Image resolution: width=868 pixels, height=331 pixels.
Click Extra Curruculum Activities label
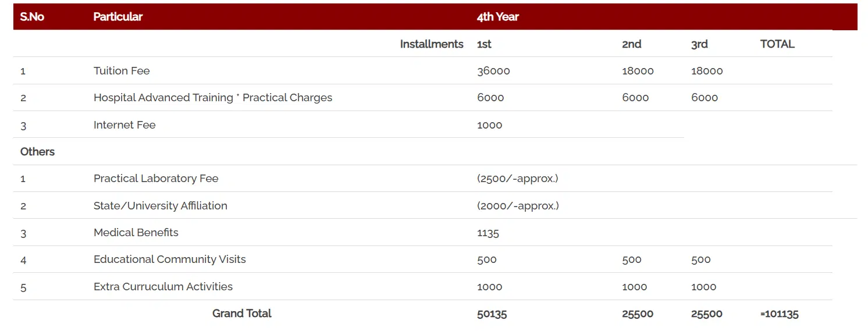click(163, 286)
